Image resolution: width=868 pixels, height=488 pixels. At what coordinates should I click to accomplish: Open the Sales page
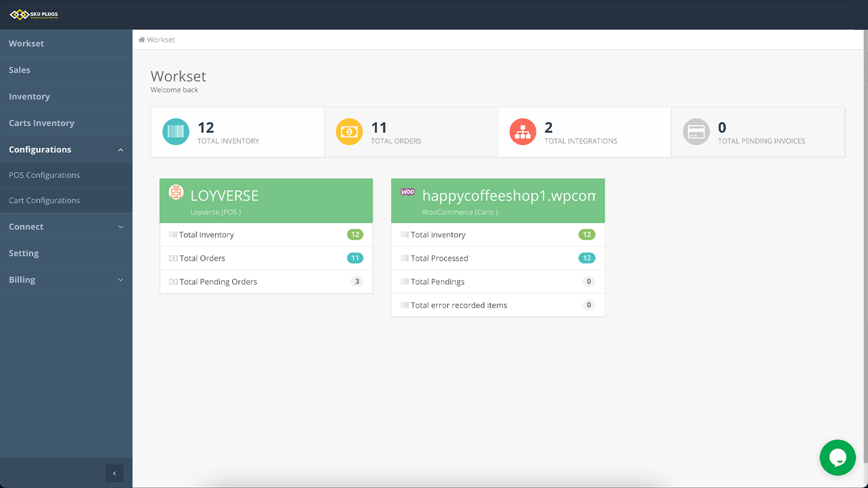pyautogui.click(x=20, y=69)
